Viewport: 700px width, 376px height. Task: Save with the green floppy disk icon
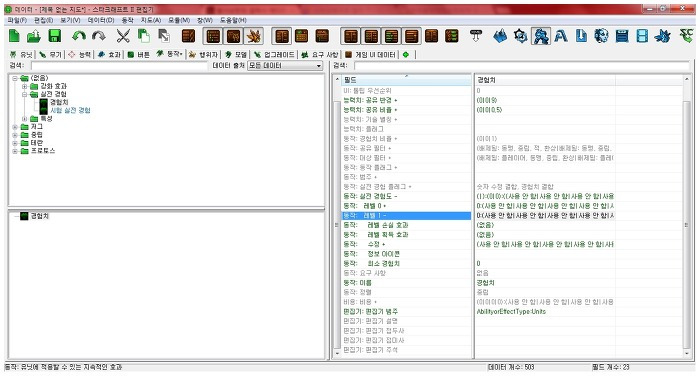pyautogui.click(x=54, y=36)
